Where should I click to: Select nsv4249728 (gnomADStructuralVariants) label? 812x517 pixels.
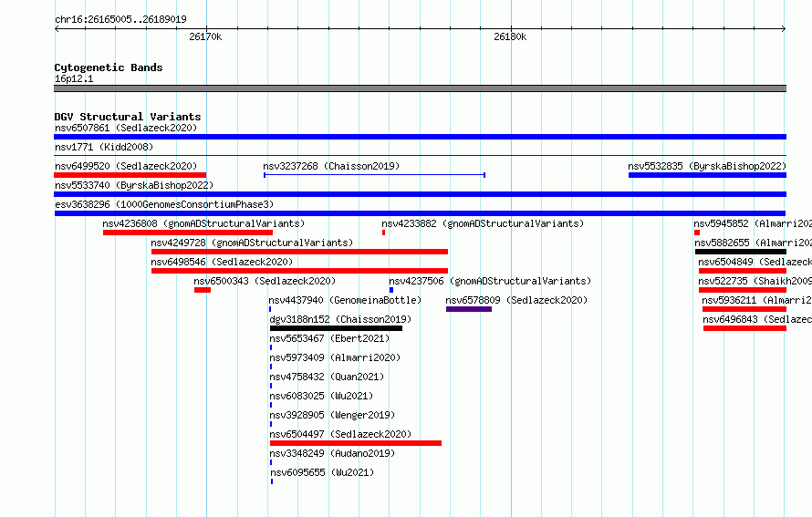(x=252, y=243)
